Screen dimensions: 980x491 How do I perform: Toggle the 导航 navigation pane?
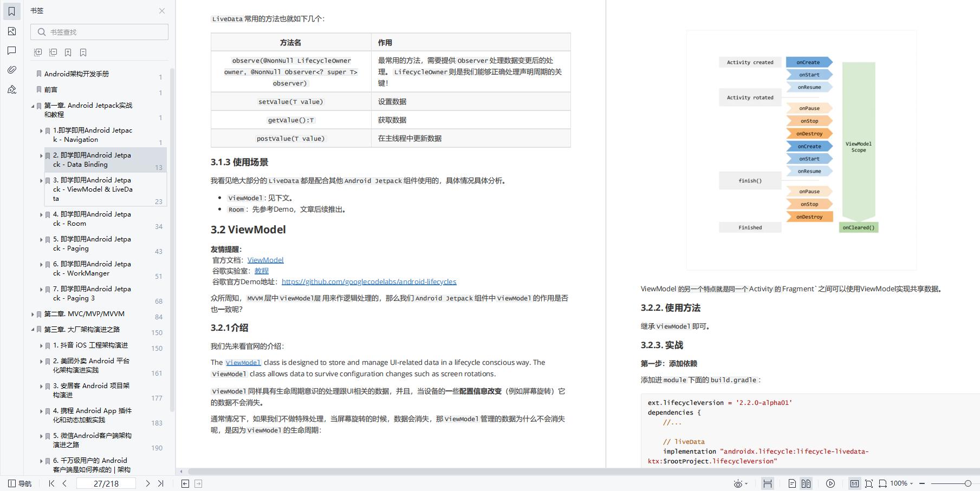click(x=20, y=483)
